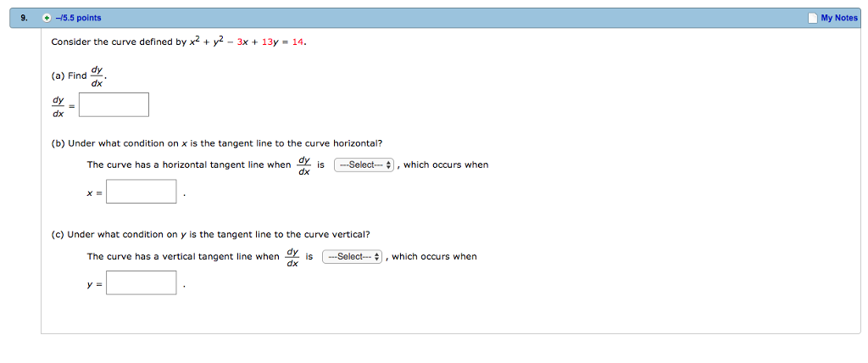Focus the y = answer field
The image size is (868, 363).
pos(142,282)
